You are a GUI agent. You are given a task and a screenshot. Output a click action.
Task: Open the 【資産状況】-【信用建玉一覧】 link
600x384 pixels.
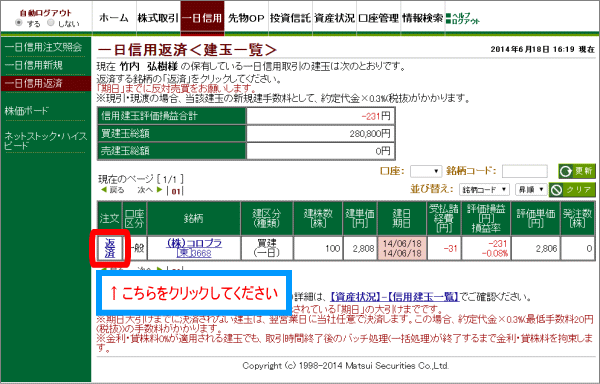click(394, 297)
